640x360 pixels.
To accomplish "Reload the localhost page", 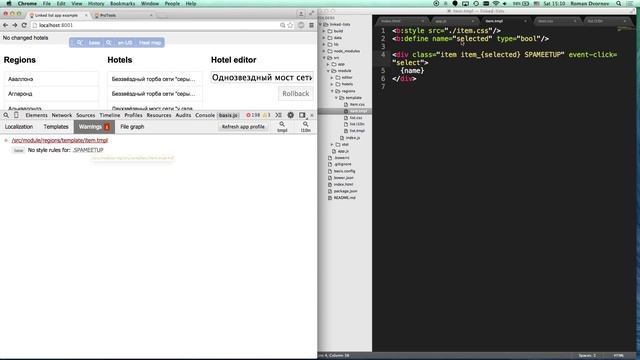I will pos(24,25).
